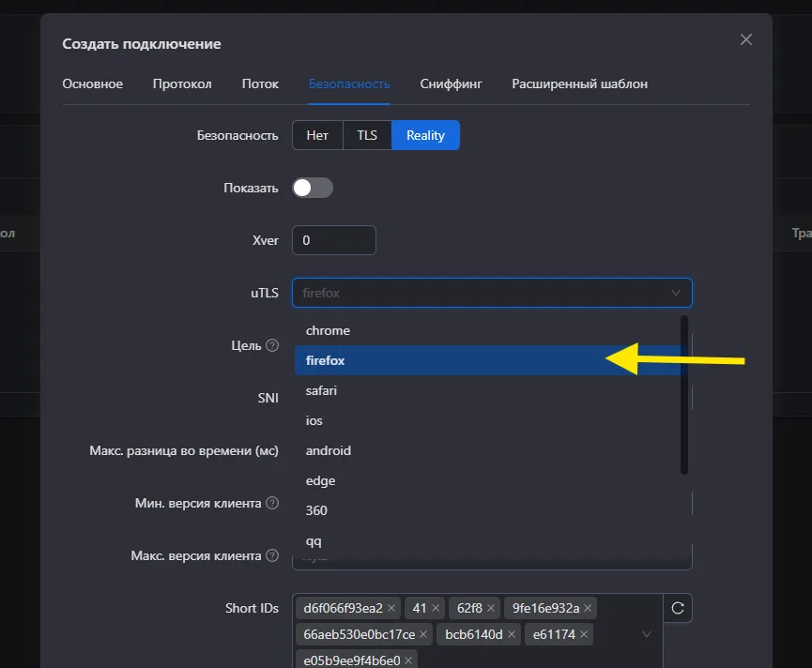812x668 pixels.
Task: Regenerate Short IDs with refresh icon
Action: pos(678,608)
